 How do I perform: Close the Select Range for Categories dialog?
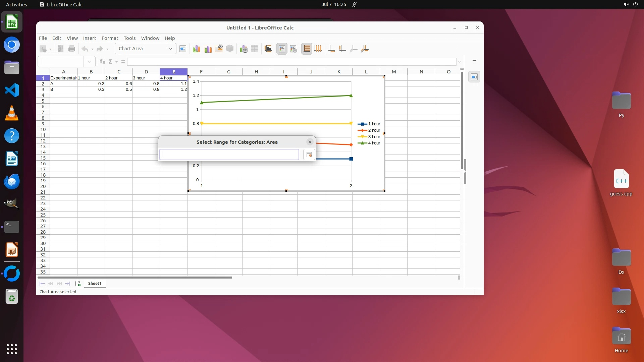310,142
